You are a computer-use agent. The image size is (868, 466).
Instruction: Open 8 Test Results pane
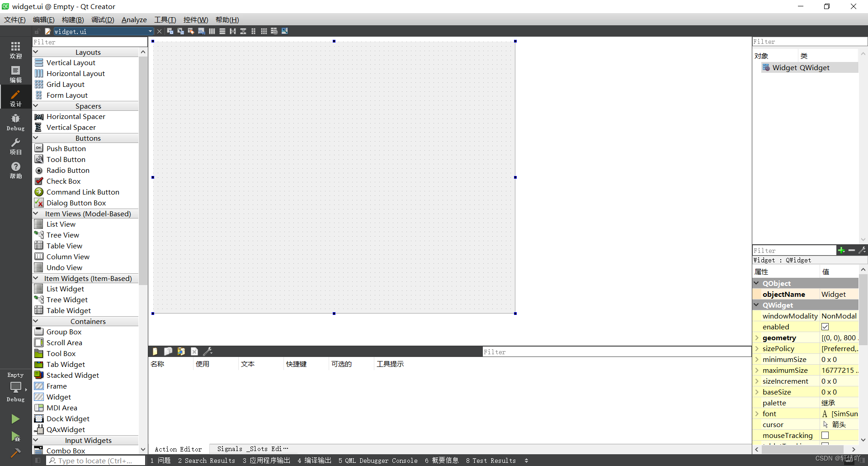pyautogui.click(x=491, y=461)
